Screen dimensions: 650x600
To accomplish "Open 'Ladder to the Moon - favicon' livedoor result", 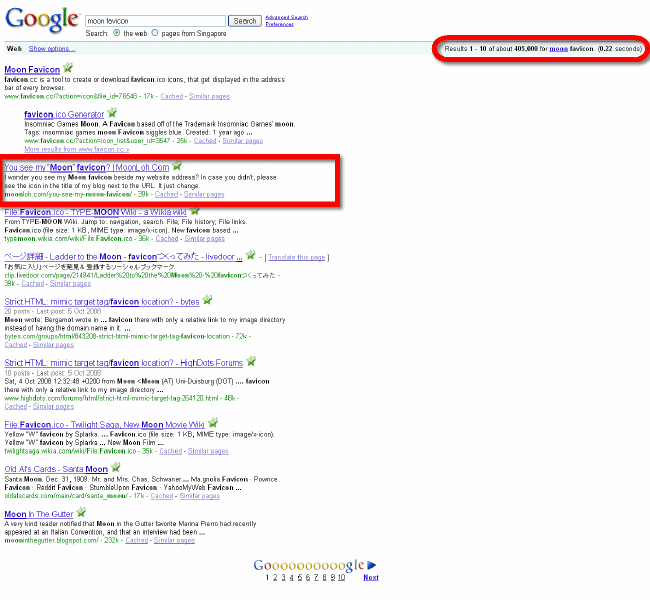I will coord(123,257).
